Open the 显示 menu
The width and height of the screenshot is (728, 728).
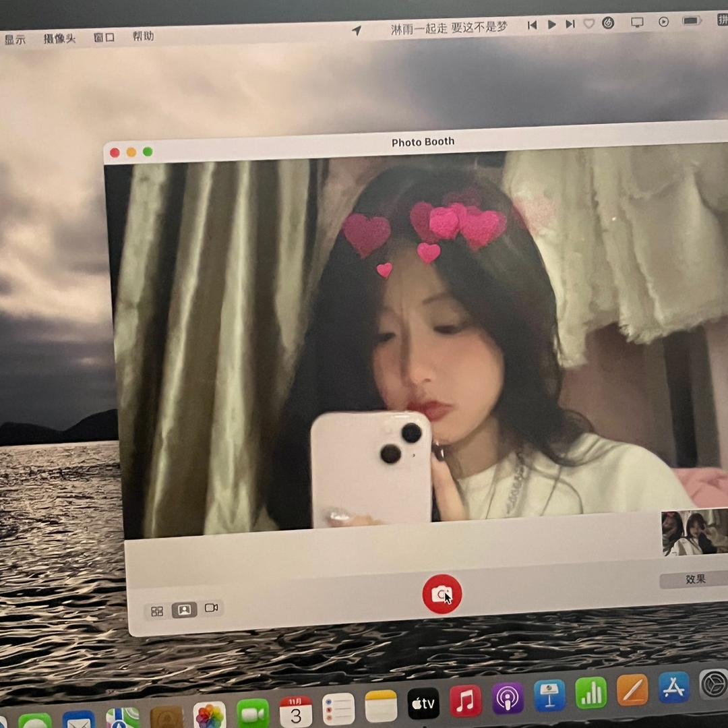pos(15,39)
